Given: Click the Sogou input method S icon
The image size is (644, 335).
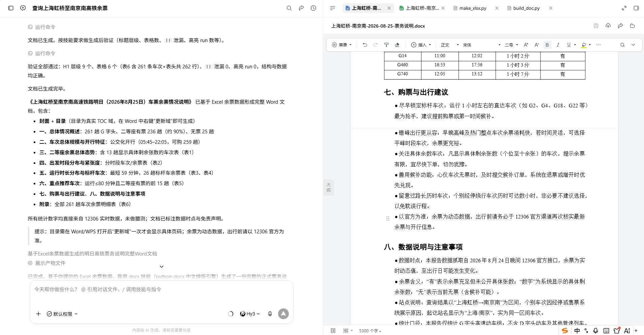Looking at the screenshot, I should coord(565,331).
